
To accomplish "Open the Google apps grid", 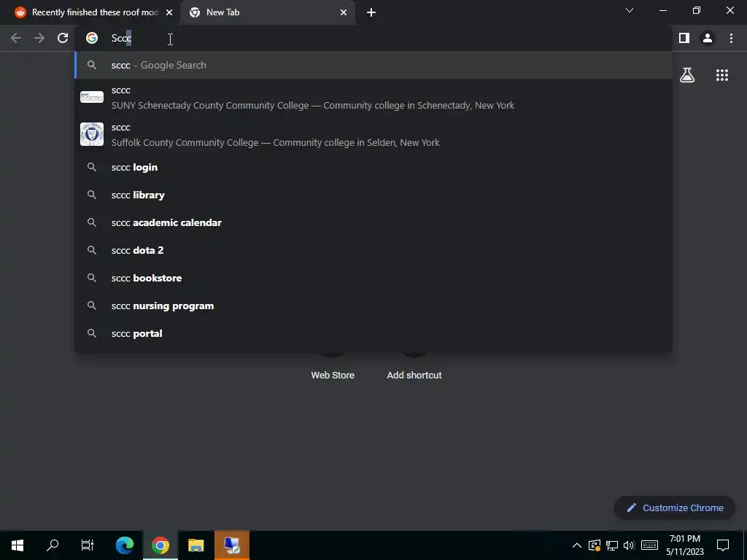I will [722, 75].
